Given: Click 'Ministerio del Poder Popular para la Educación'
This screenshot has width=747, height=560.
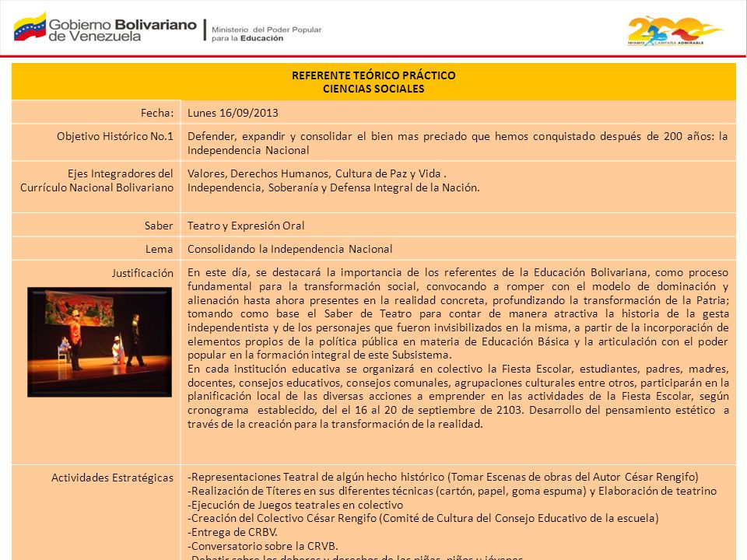Looking at the screenshot, I should [266, 33].
